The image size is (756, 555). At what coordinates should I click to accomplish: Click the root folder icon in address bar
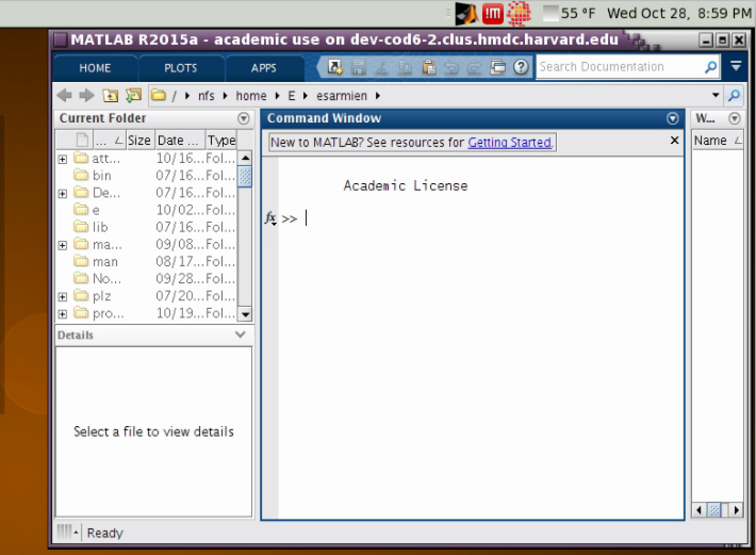tap(159, 95)
